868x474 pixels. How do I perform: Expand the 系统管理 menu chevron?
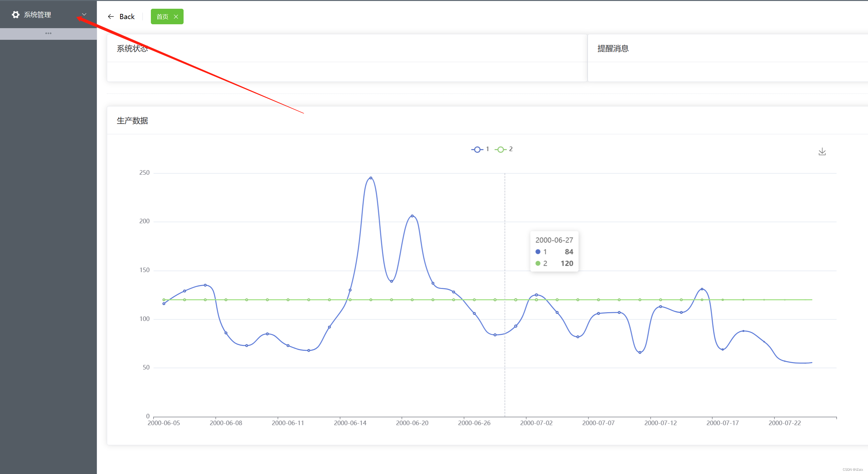coord(84,15)
